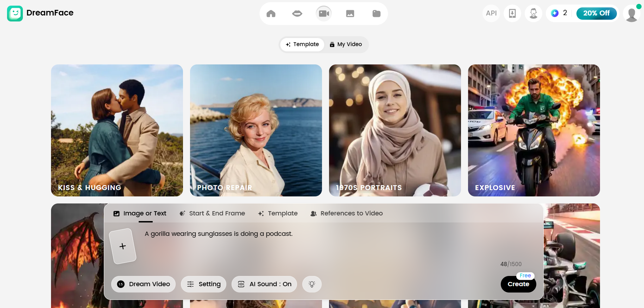The image size is (644, 308).
Task: Open the folder icon in top navigation
Action: [377, 14]
